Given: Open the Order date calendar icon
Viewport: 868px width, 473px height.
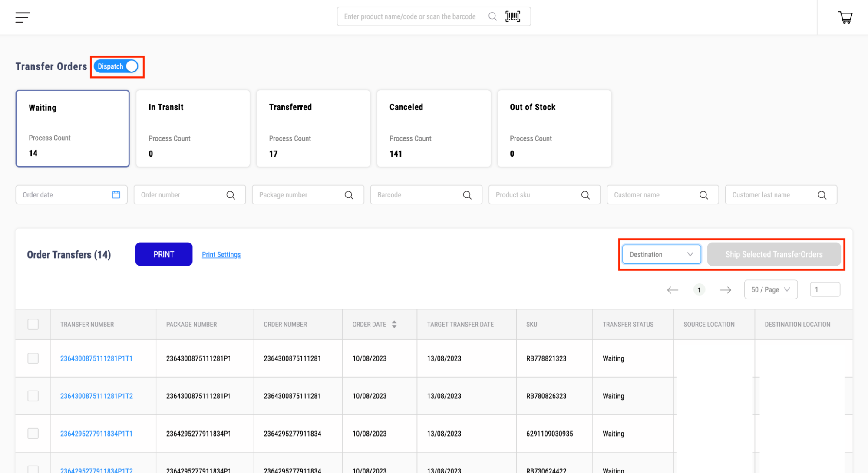Looking at the screenshot, I should pos(116,195).
